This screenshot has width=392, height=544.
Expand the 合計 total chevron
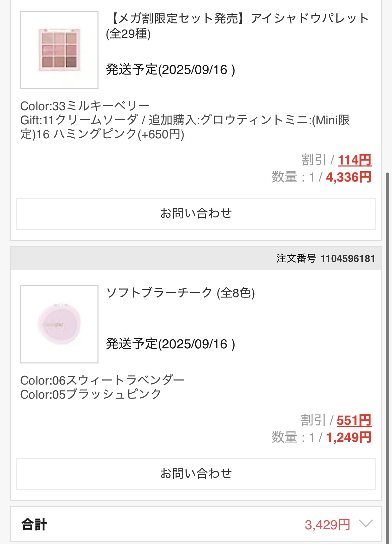(x=365, y=524)
